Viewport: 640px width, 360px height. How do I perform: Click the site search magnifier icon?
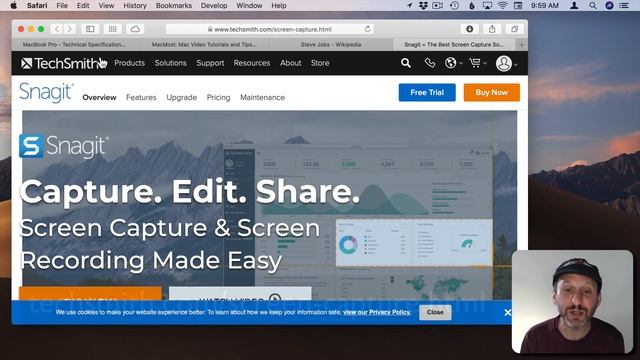[x=406, y=63]
